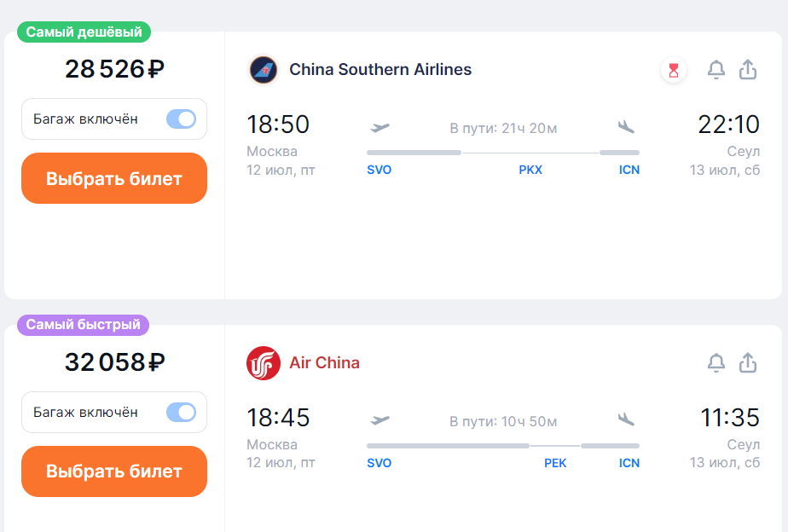Viewport: 788px width, 532px height.
Task: Toggle baggage included for 28 526₽ ticket
Action: coord(181,119)
